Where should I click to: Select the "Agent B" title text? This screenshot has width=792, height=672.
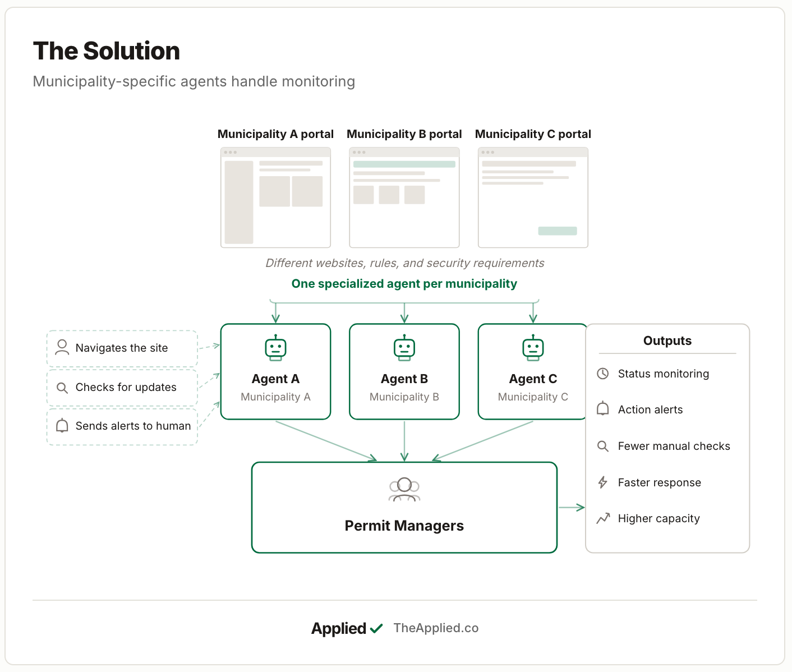tap(404, 379)
